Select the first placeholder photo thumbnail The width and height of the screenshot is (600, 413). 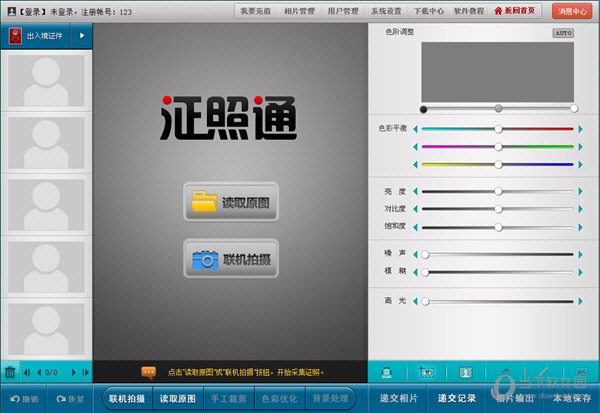pos(46,81)
